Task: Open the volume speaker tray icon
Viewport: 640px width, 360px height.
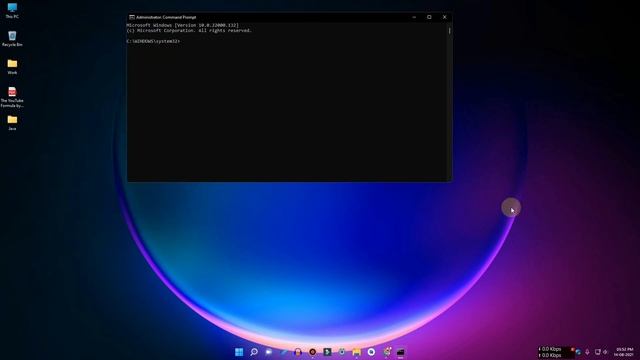Action: tap(605, 352)
